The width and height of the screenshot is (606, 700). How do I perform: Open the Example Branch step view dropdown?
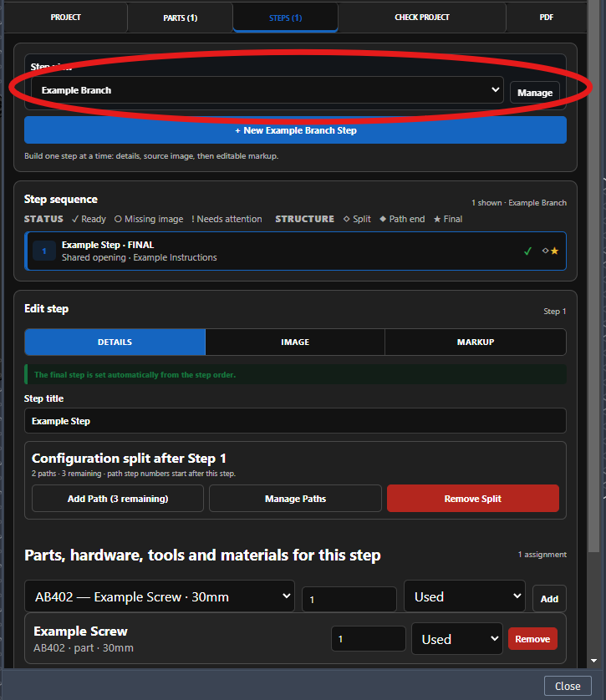click(267, 89)
